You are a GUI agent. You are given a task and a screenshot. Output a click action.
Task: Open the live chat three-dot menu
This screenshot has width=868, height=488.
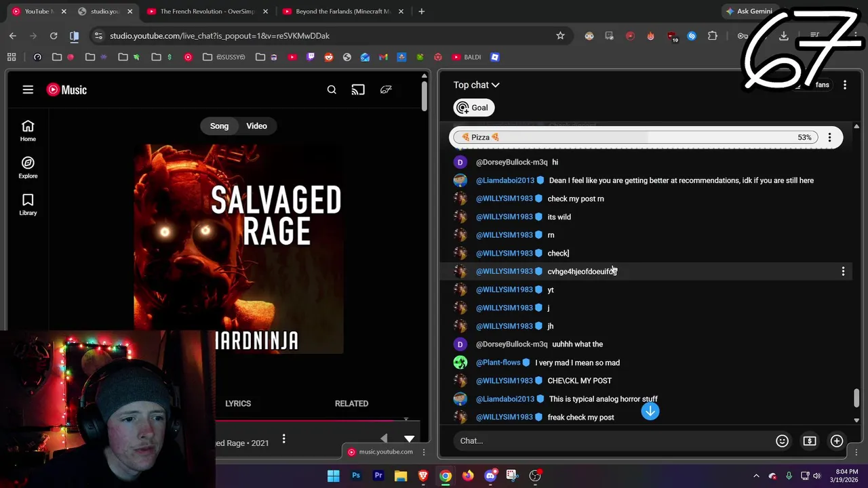click(x=845, y=85)
